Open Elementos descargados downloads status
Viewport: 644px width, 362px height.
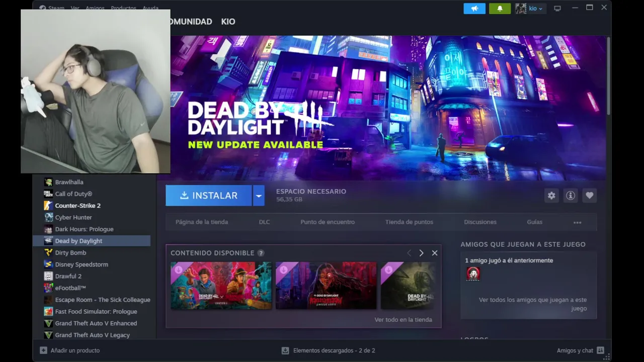point(328,350)
